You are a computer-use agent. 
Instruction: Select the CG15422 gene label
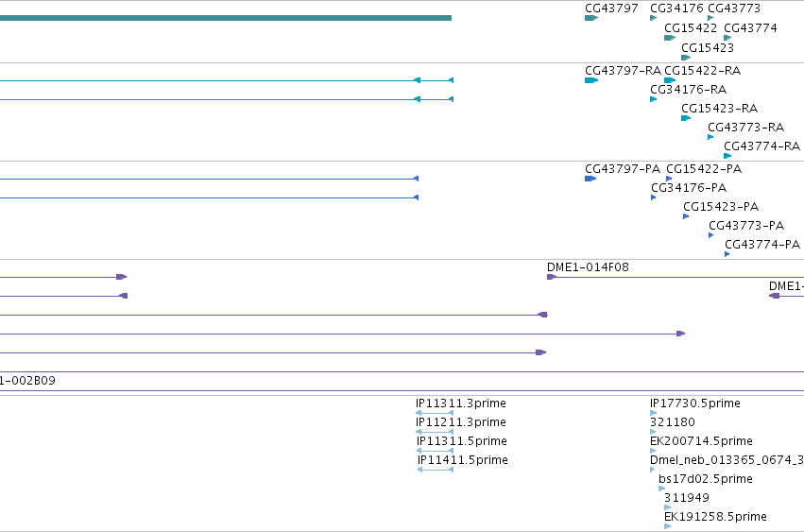691,27
